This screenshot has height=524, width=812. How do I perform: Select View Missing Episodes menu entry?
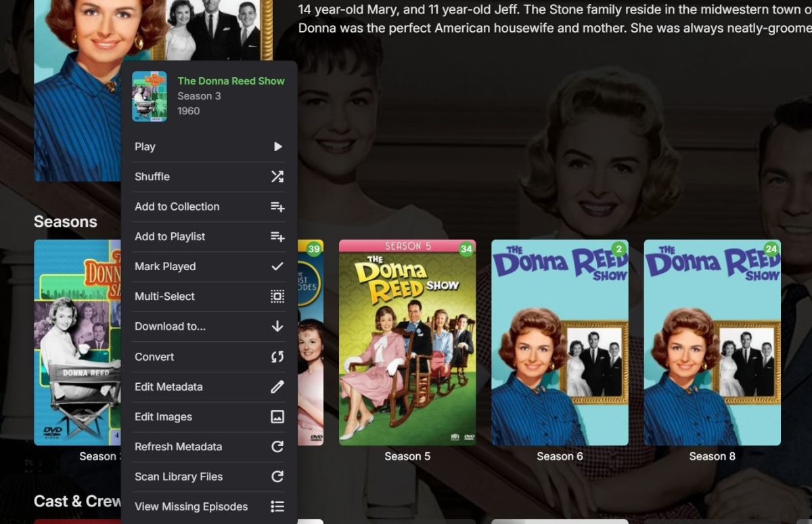coord(191,506)
